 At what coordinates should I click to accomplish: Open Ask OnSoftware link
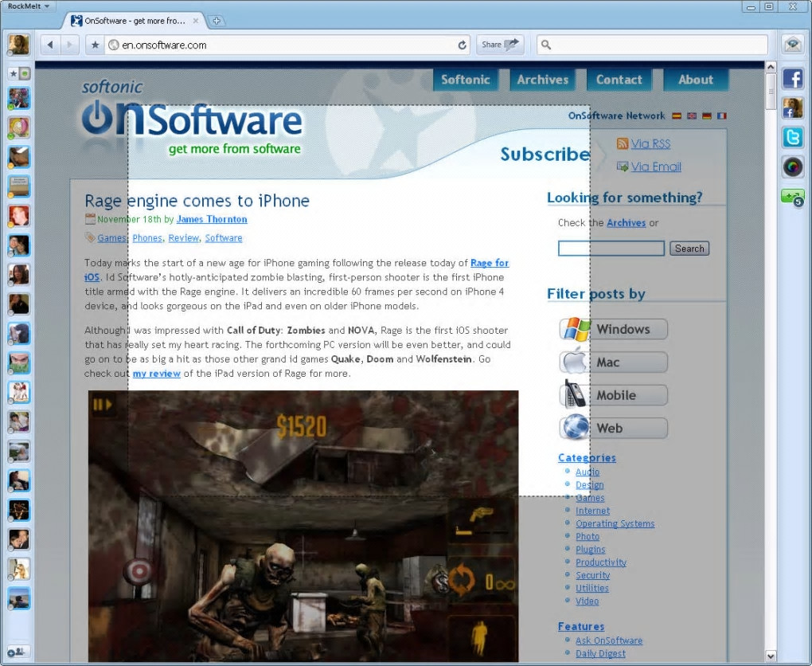click(608, 641)
